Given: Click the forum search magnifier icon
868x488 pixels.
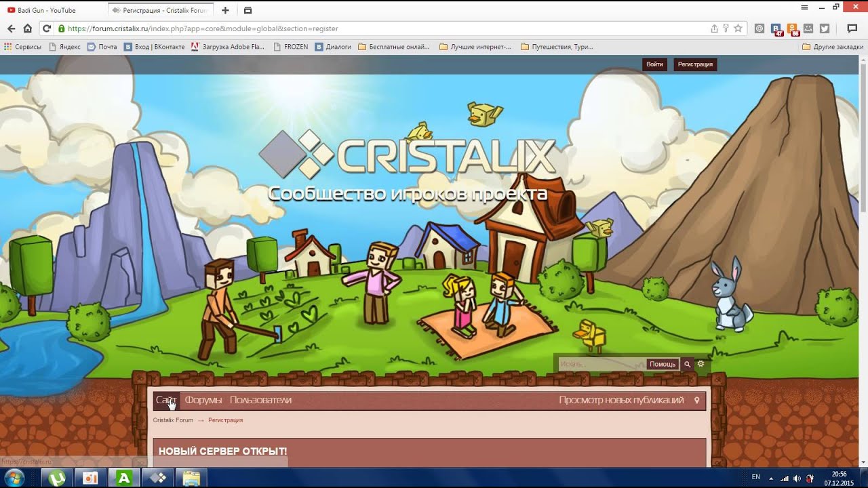Looking at the screenshot, I should (x=687, y=364).
